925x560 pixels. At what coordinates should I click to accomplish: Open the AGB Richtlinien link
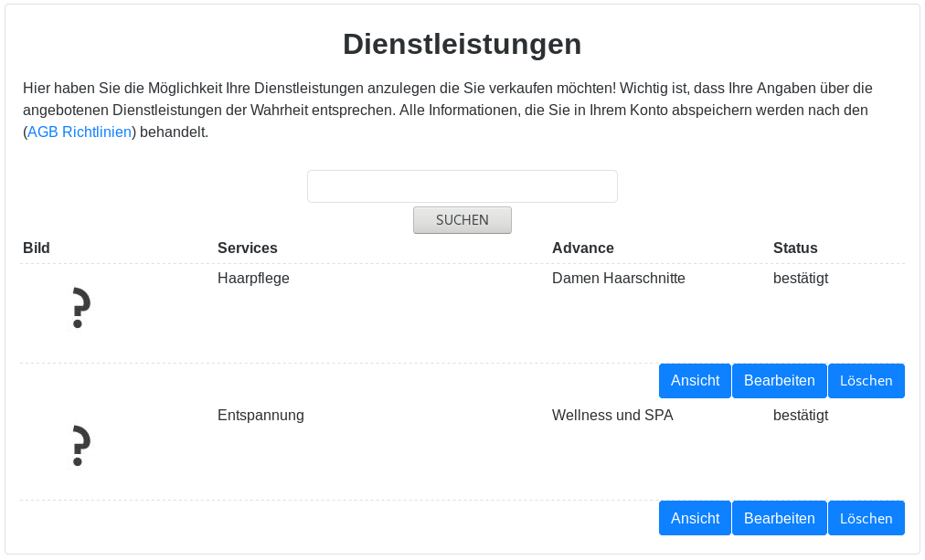point(81,132)
